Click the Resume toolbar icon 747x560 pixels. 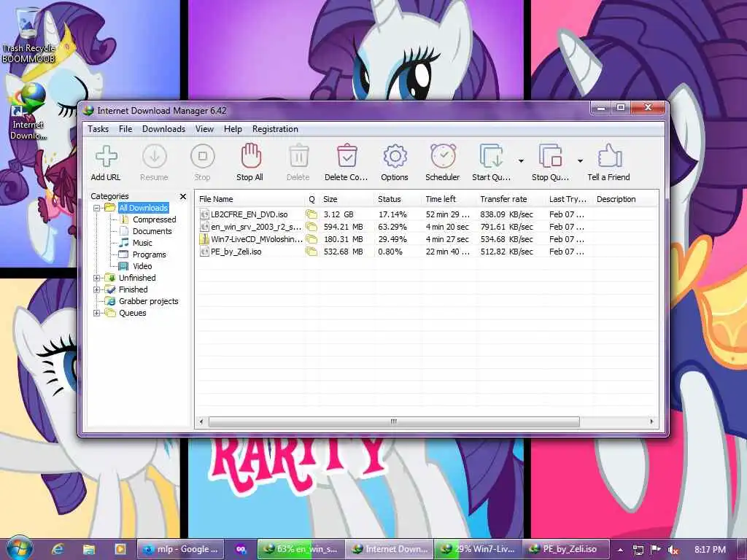(x=155, y=156)
